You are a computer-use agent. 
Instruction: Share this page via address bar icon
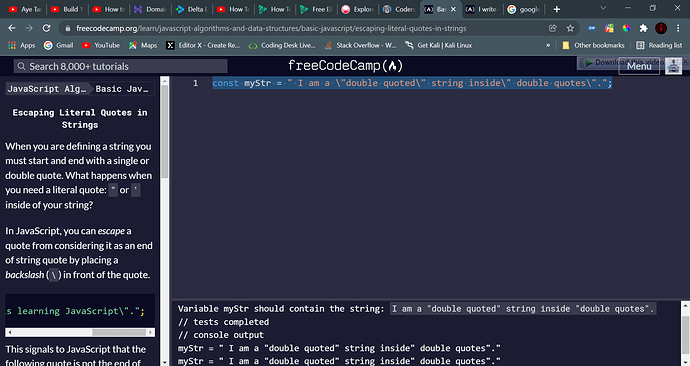(553, 28)
